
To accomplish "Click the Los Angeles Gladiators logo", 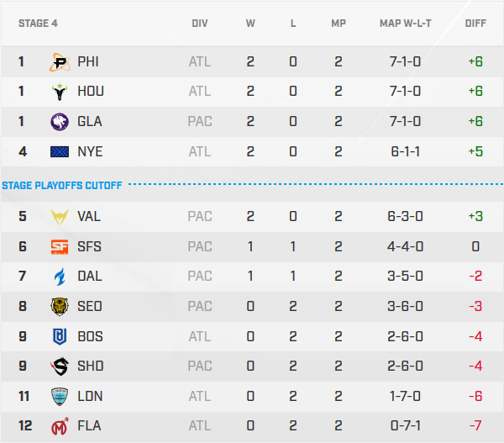I will tap(60, 121).
